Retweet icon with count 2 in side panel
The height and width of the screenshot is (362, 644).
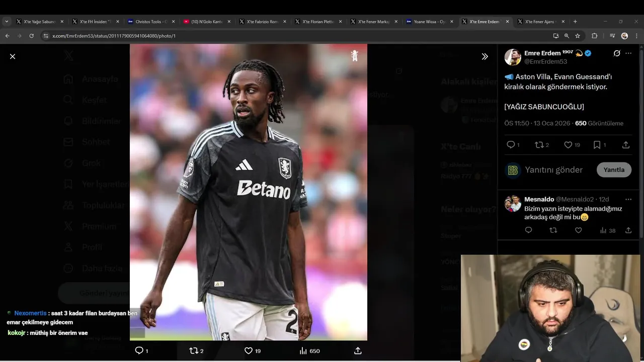[x=539, y=145]
